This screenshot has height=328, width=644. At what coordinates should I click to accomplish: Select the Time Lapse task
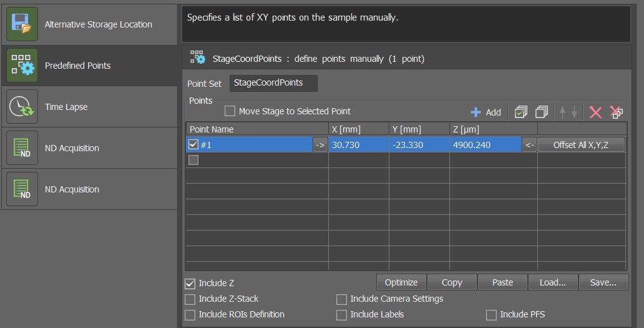[89, 107]
